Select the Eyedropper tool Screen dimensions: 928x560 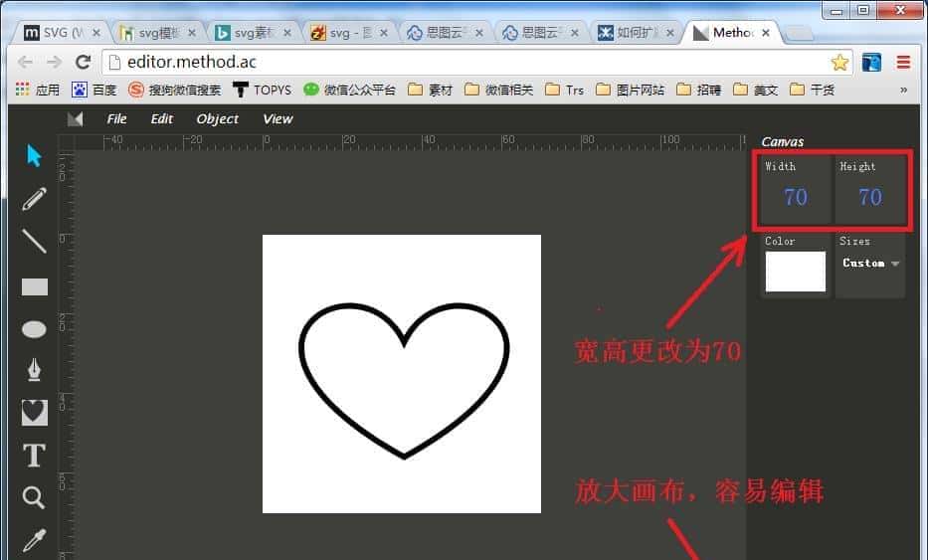point(34,541)
